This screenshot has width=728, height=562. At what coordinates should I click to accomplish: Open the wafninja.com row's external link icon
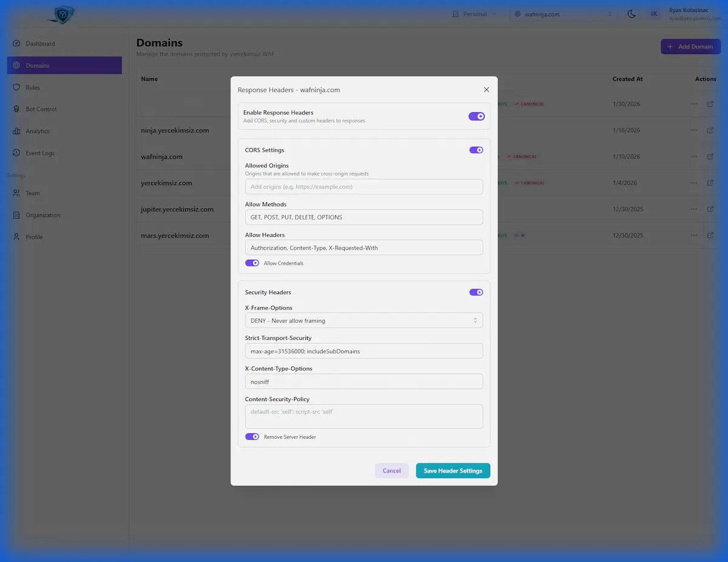click(x=710, y=157)
